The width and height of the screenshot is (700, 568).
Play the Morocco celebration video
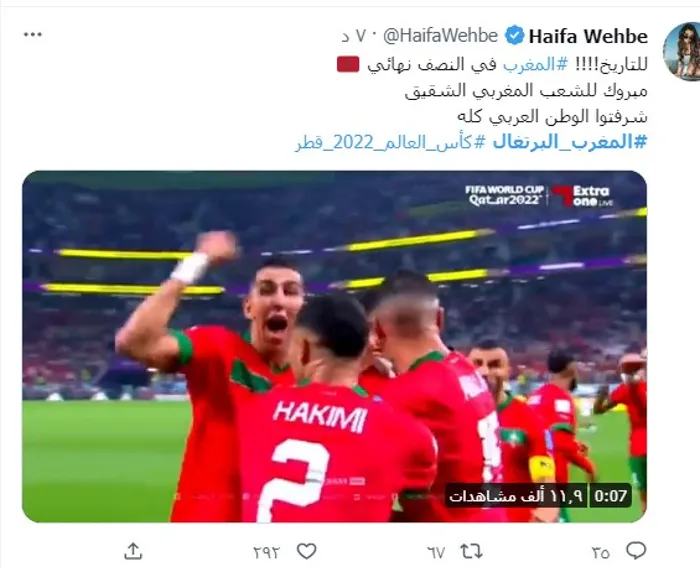[334, 347]
